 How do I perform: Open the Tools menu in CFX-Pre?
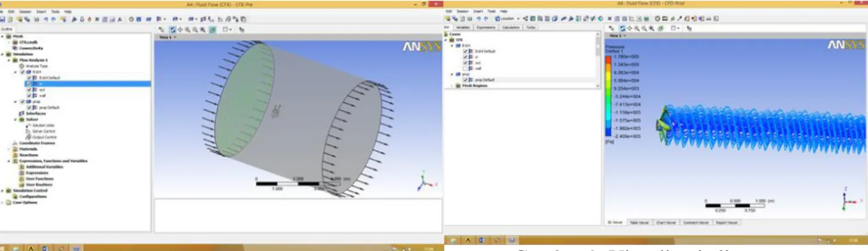(x=55, y=12)
